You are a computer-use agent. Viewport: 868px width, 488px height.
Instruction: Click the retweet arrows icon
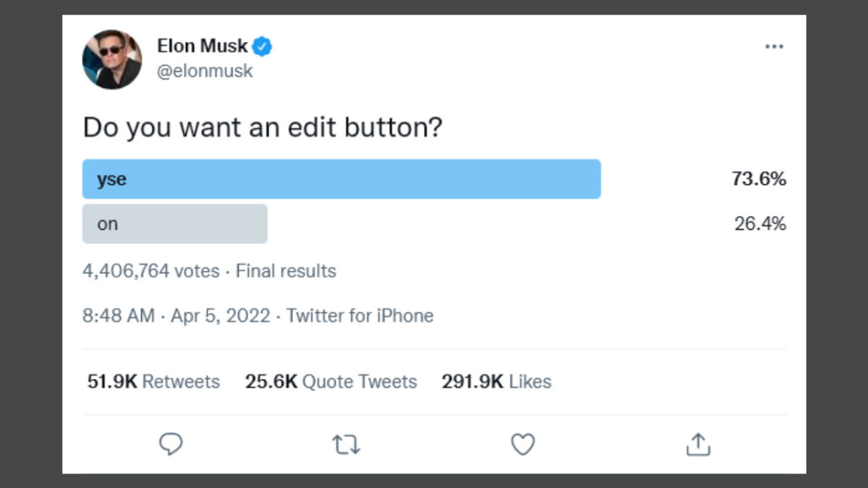coord(346,445)
